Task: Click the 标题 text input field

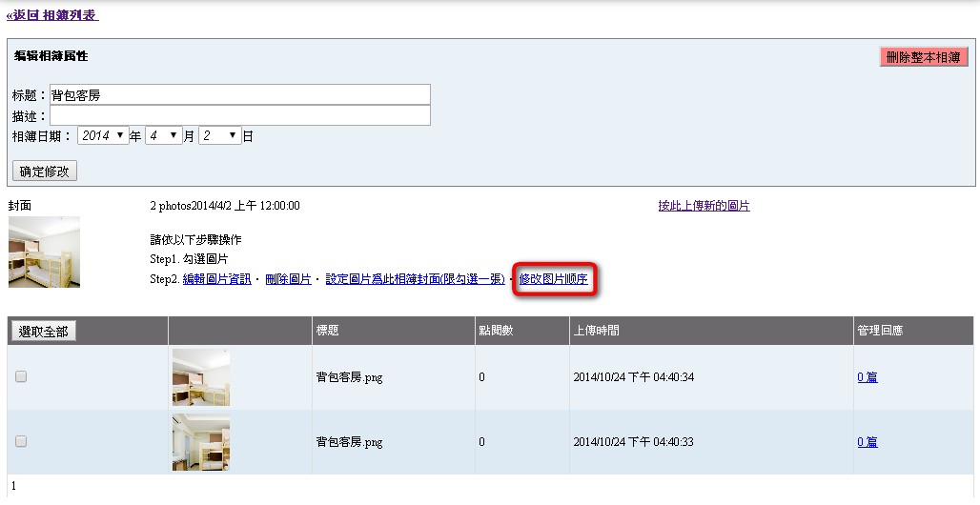Action: [239, 94]
